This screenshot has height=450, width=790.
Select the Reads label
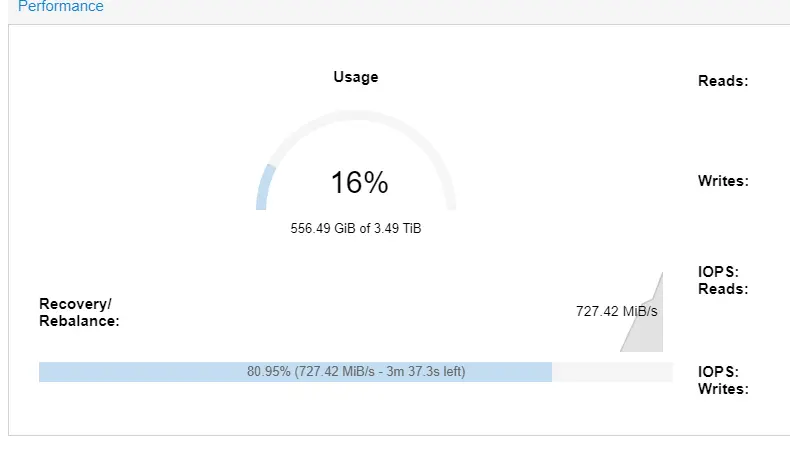[x=723, y=81]
